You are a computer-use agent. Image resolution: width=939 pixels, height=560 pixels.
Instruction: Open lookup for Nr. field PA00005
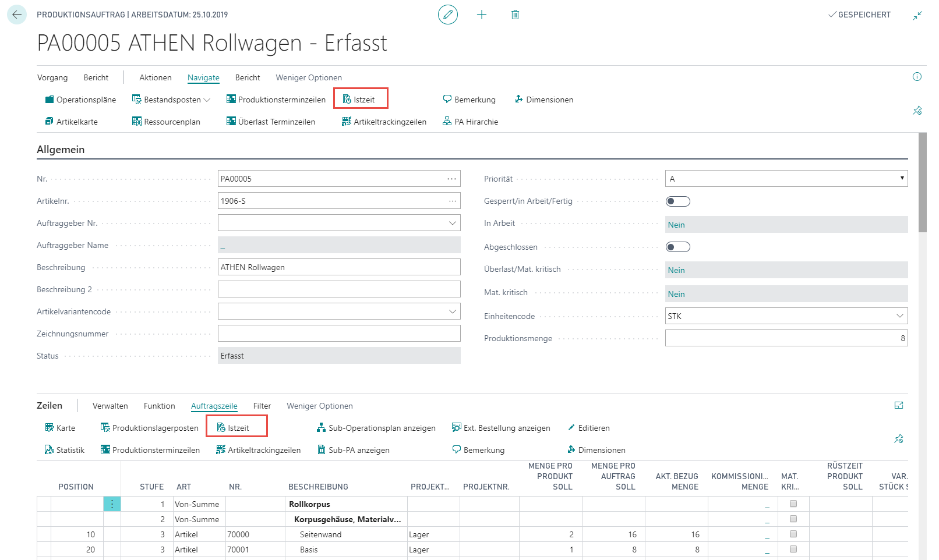tap(452, 179)
